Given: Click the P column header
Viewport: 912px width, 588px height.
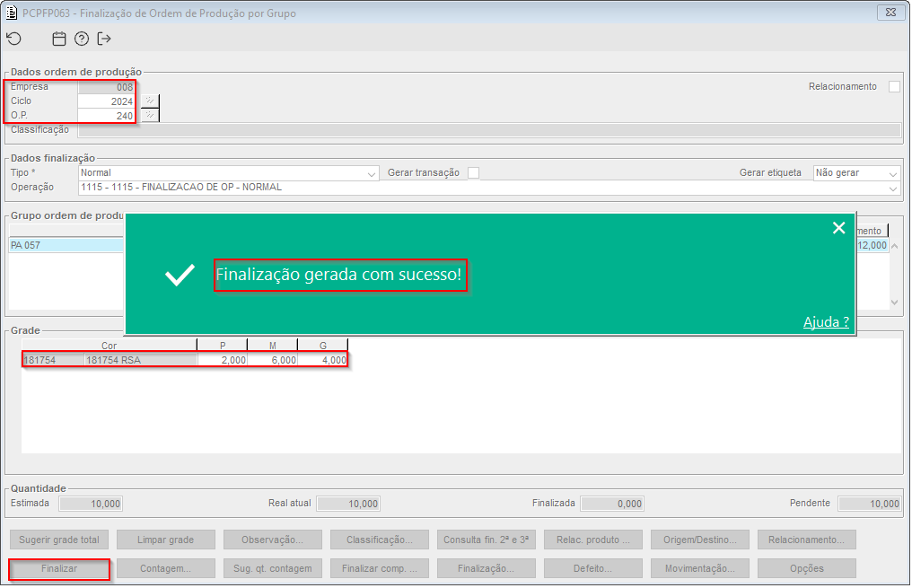Looking at the screenshot, I should (x=223, y=346).
